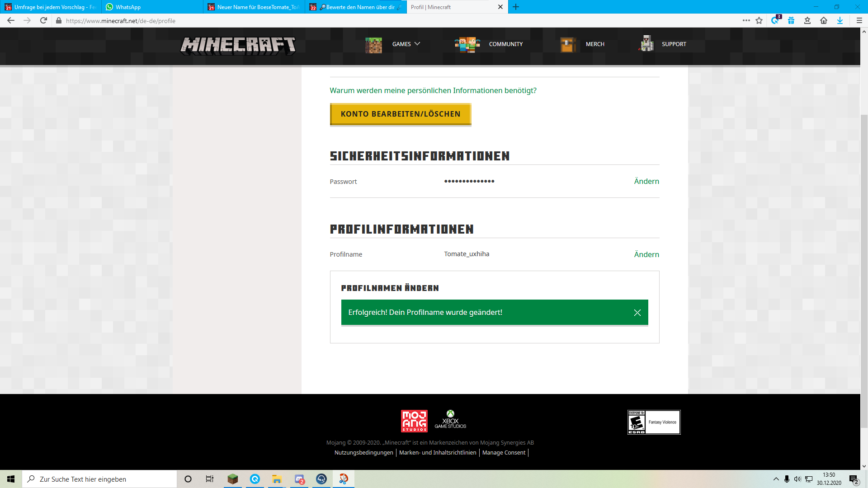Open Task View on the taskbar

pyautogui.click(x=210, y=479)
